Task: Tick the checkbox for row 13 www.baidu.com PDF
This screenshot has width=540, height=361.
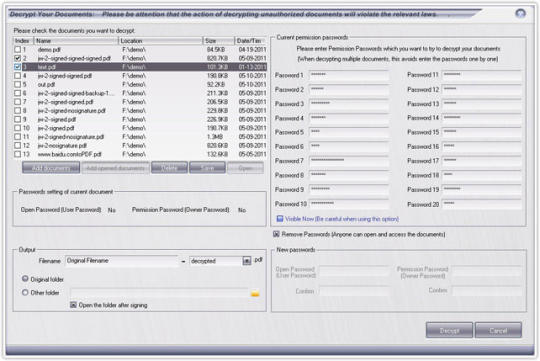Action: pyautogui.click(x=18, y=154)
